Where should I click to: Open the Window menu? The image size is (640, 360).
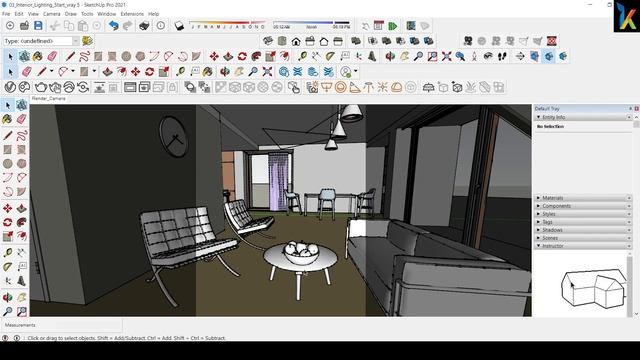[107, 14]
